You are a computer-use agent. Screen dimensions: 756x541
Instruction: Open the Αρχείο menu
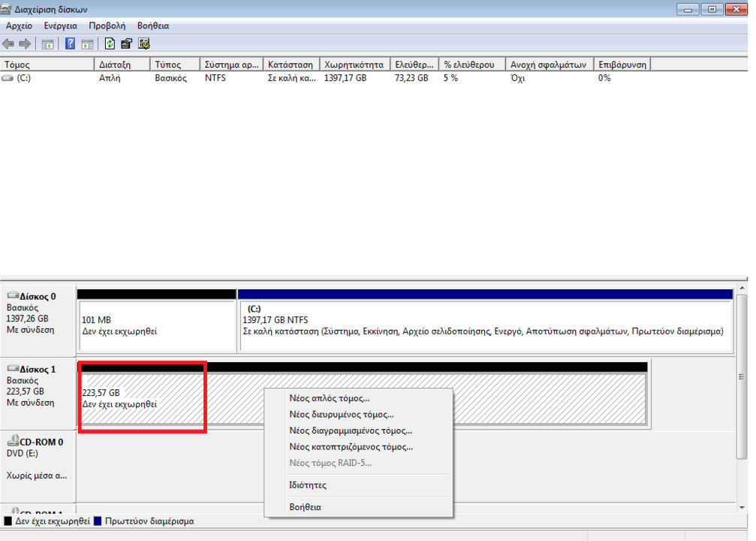19,26
